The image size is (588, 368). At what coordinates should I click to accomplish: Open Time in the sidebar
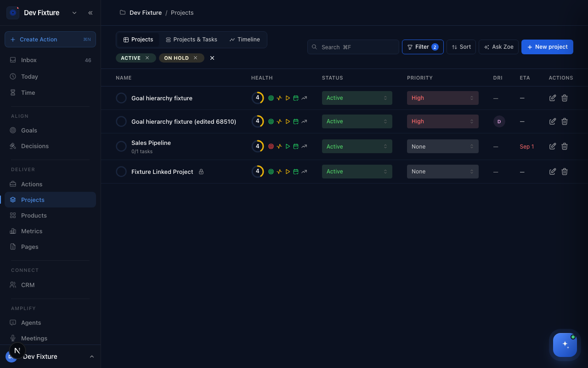point(50,92)
